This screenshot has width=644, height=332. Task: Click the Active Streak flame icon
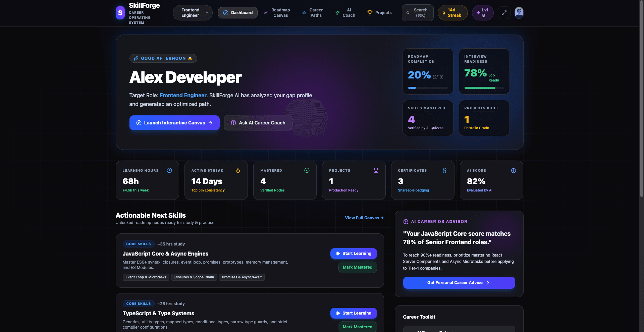(238, 170)
